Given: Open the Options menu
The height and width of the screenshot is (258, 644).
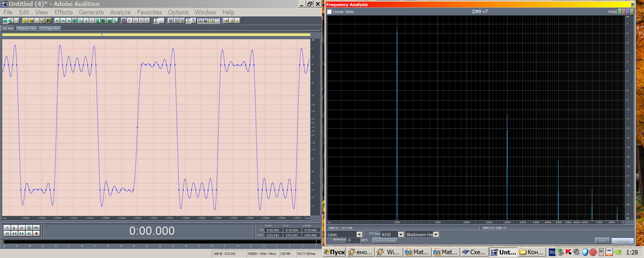Looking at the screenshot, I should click(x=178, y=12).
